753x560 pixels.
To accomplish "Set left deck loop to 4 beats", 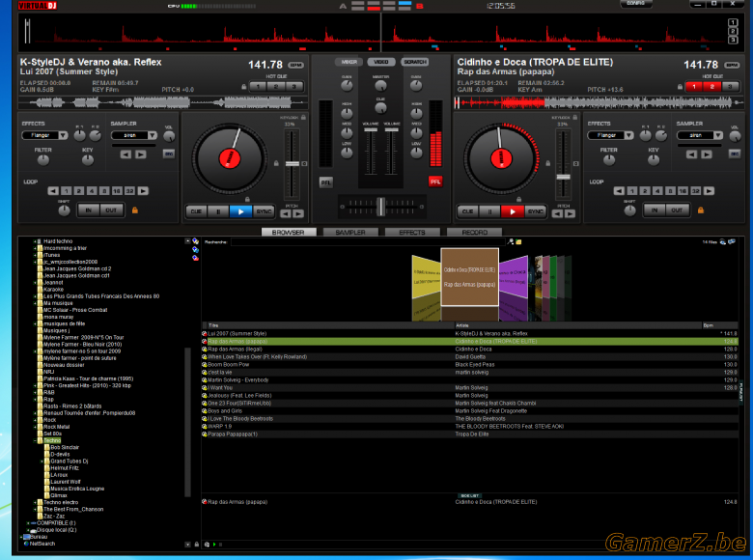I will coord(92,191).
